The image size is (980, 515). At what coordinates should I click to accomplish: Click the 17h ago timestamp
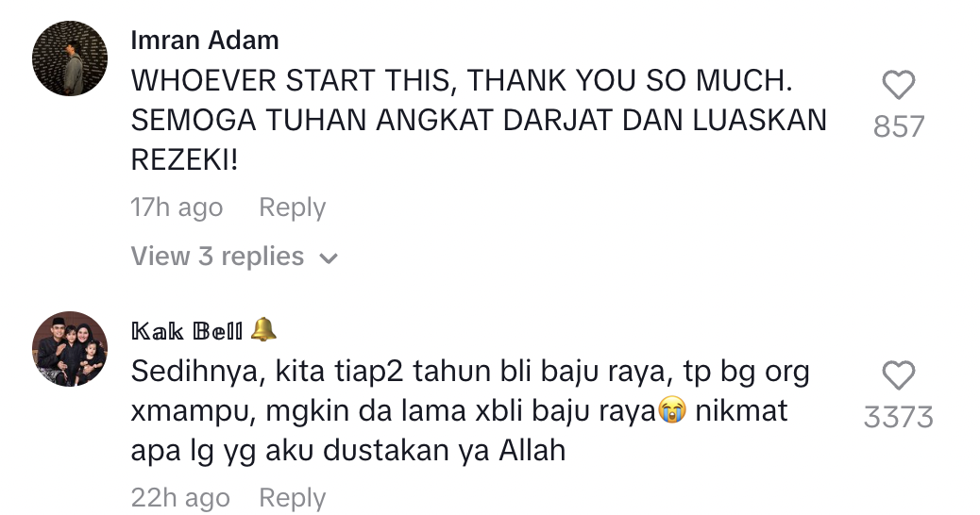(177, 208)
